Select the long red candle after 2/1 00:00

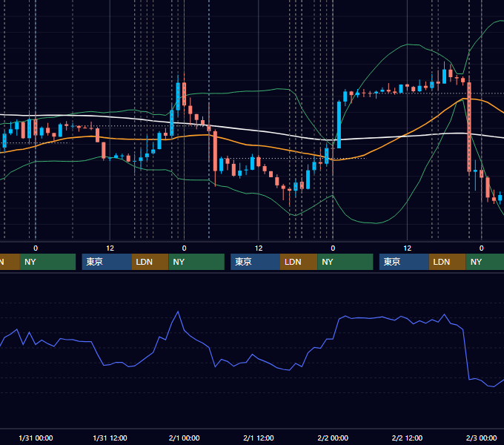point(215,151)
